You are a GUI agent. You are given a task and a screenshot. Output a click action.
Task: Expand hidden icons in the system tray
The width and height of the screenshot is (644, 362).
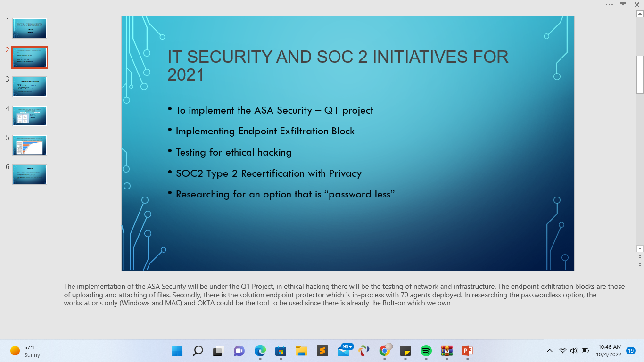pyautogui.click(x=549, y=351)
